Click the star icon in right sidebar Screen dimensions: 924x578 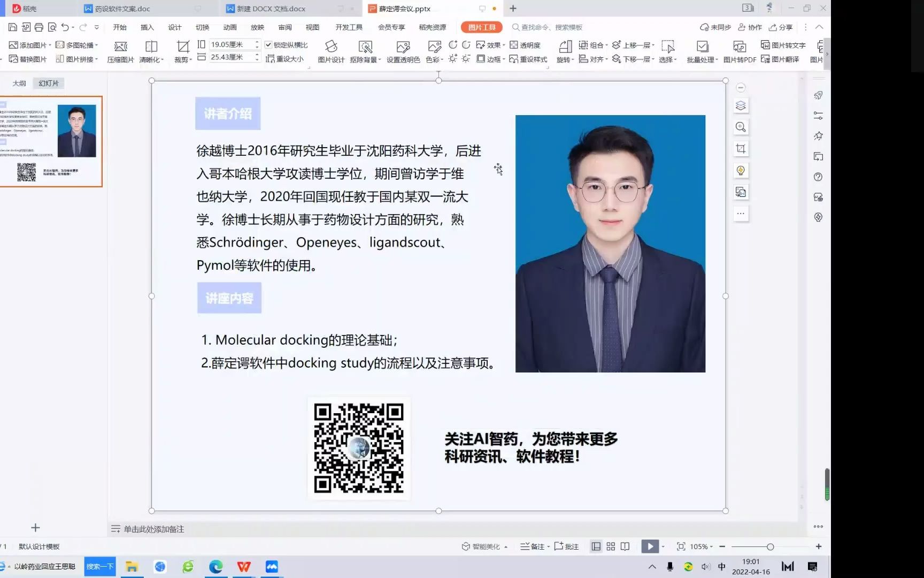tap(818, 136)
